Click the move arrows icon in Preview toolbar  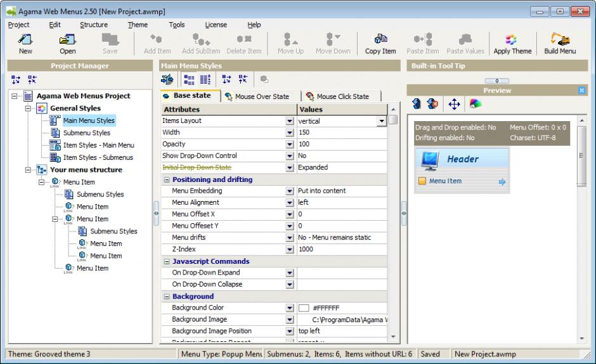click(x=454, y=104)
